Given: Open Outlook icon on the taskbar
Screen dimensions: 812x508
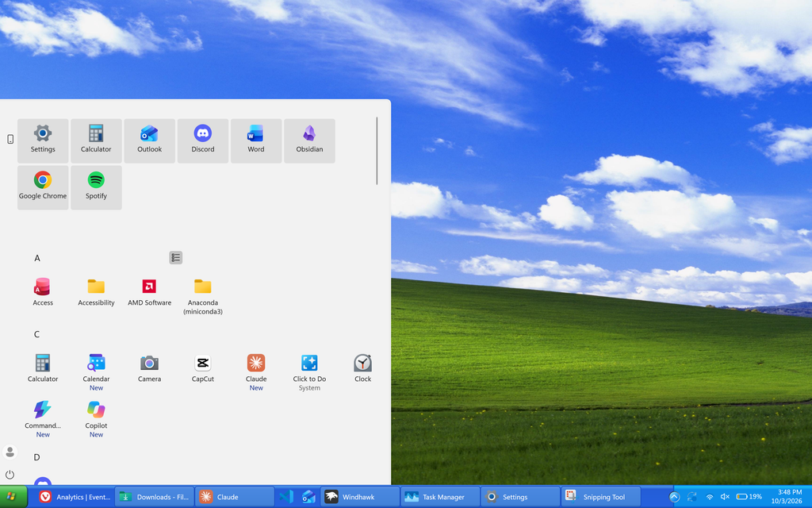Looking at the screenshot, I should coord(308,497).
